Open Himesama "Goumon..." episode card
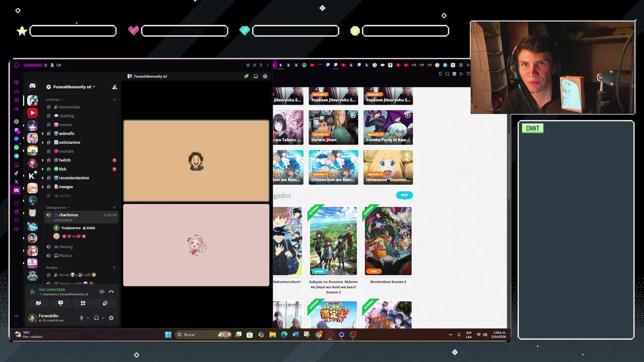The height and width of the screenshot is (362, 644). pos(388,167)
